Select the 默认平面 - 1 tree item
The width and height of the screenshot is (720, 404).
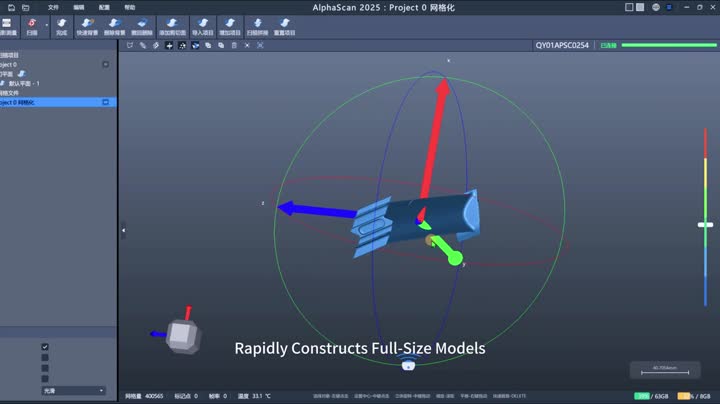24,84
